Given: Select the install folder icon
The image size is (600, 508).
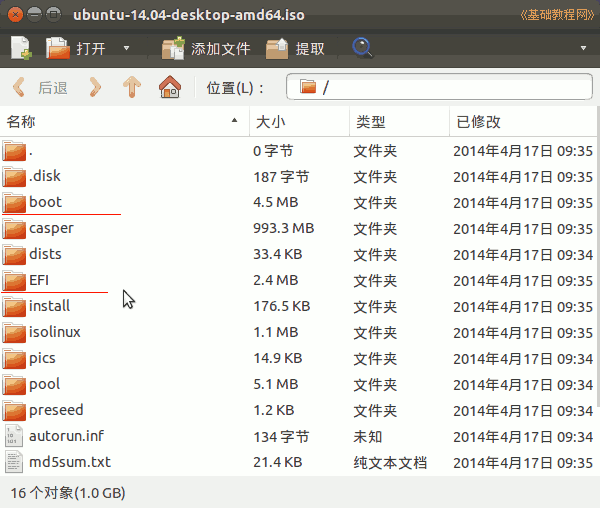Looking at the screenshot, I should [x=14, y=306].
